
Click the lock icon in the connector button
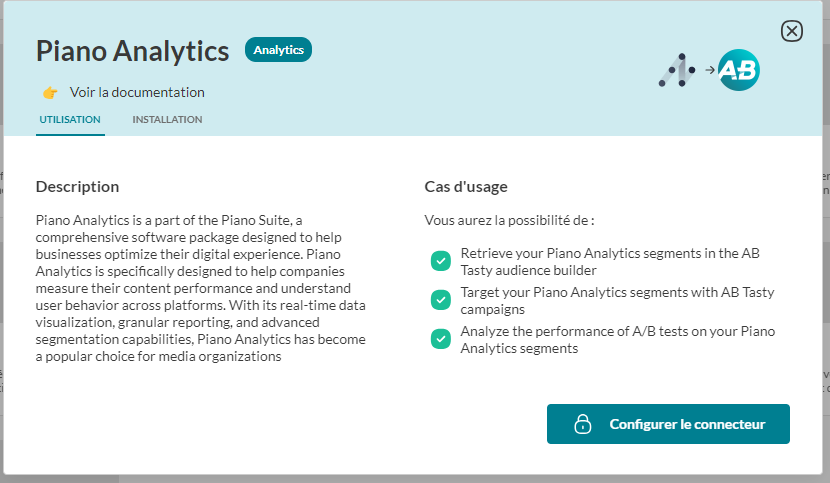coord(583,424)
